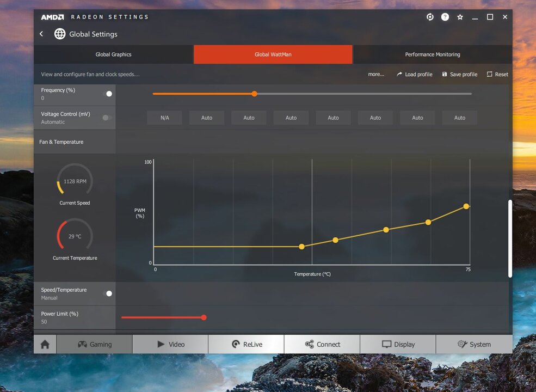Screen dimensions: 536x392
Task: Click the Power Limit (%) label
Action: (60, 314)
